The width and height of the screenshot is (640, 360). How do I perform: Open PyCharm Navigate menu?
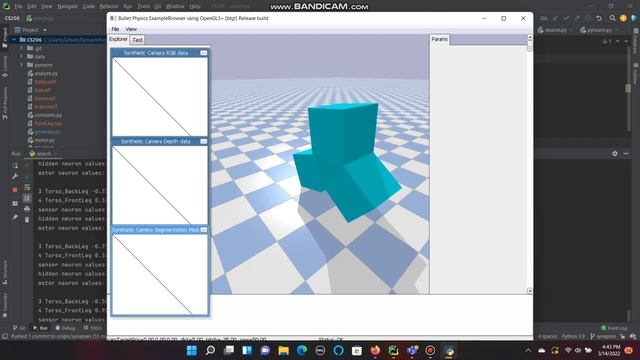click(x=67, y=6)
